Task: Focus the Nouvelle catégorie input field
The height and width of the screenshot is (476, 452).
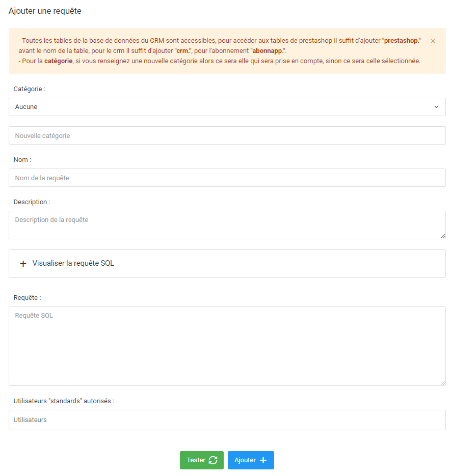Action: 227,135
